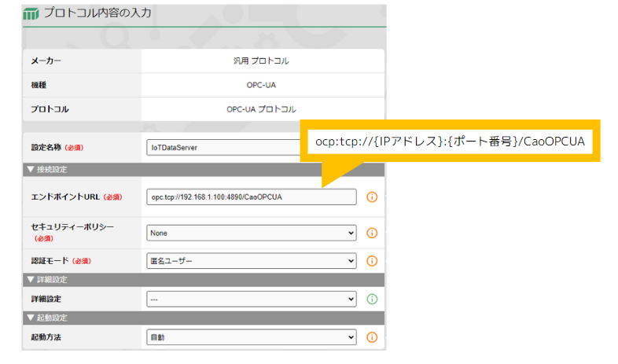Click the エンドポイントURL input field

point(252,197)
